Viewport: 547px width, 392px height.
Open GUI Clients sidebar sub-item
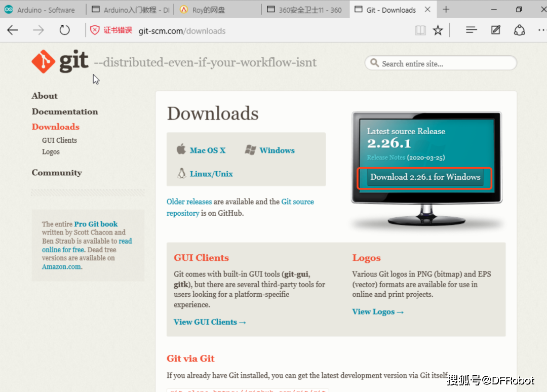[59, 140]
